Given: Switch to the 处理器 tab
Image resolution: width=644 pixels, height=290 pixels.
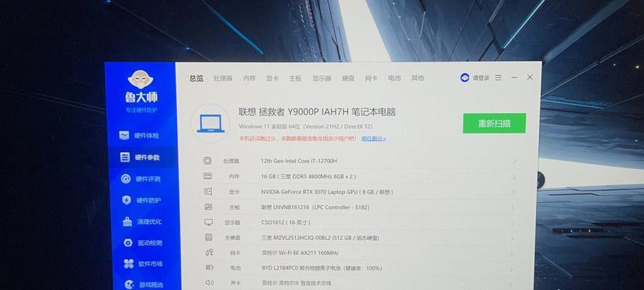Looking at the screenshot, I should [223, 78].
